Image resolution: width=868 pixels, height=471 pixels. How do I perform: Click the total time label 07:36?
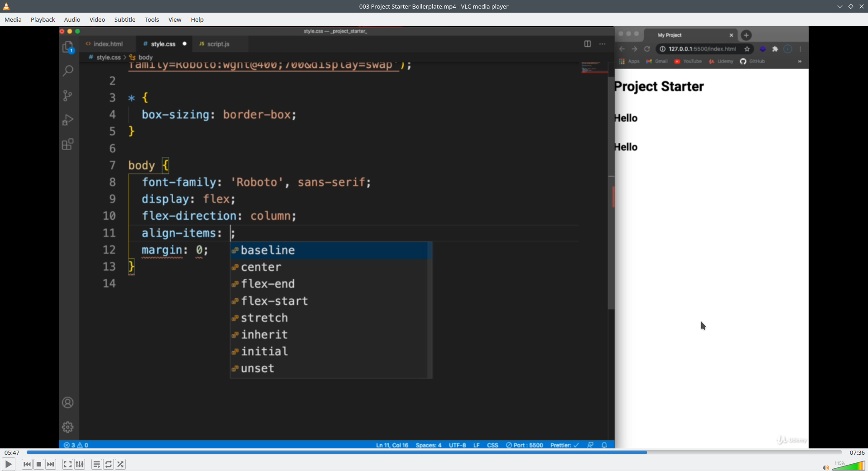pos(857,452)
